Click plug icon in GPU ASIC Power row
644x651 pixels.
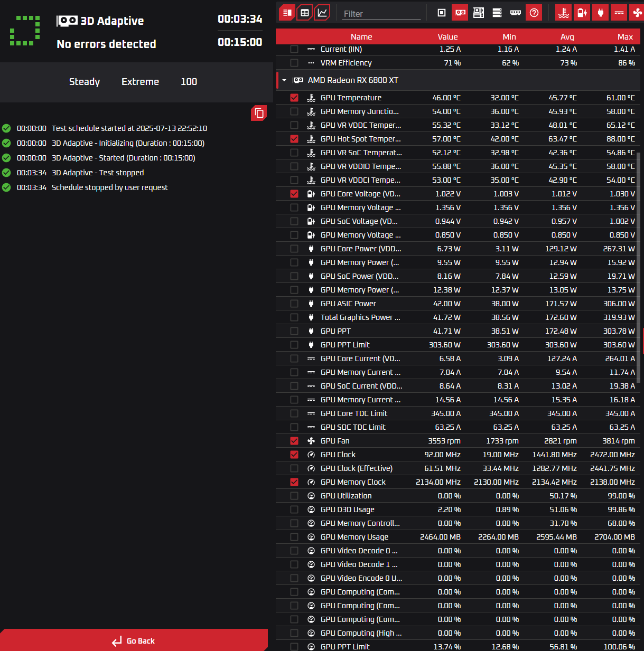point(311,304)
